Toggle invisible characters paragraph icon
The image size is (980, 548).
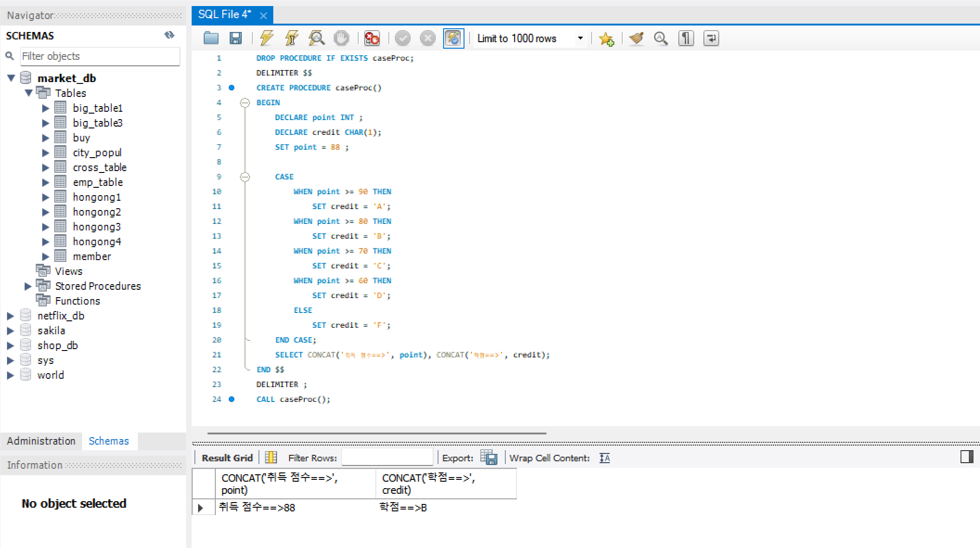tap(686, 38)
